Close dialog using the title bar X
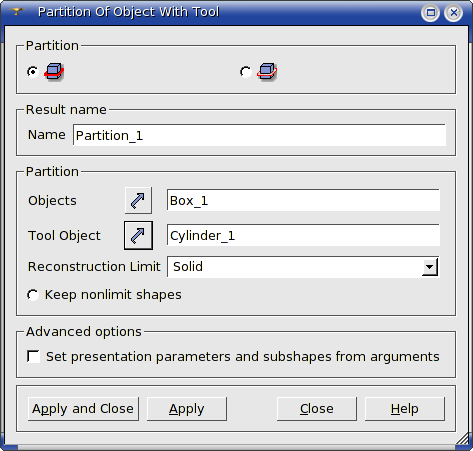473x451 pixels. pos(453,13)
